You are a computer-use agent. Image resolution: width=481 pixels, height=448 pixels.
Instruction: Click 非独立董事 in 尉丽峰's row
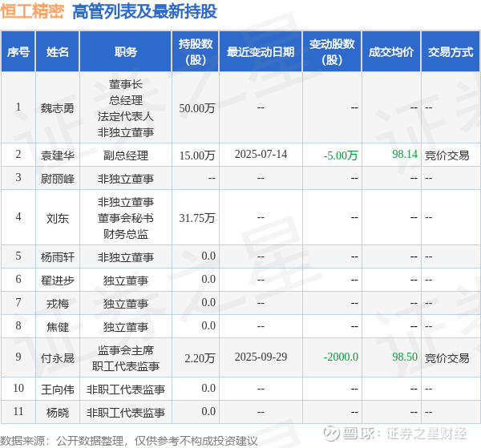(126, 179)
